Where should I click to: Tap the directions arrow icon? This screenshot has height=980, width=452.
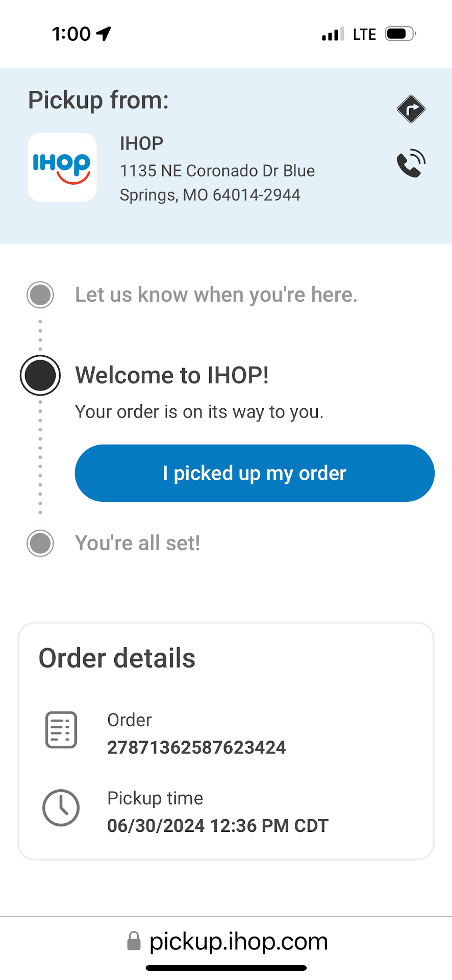411,109
